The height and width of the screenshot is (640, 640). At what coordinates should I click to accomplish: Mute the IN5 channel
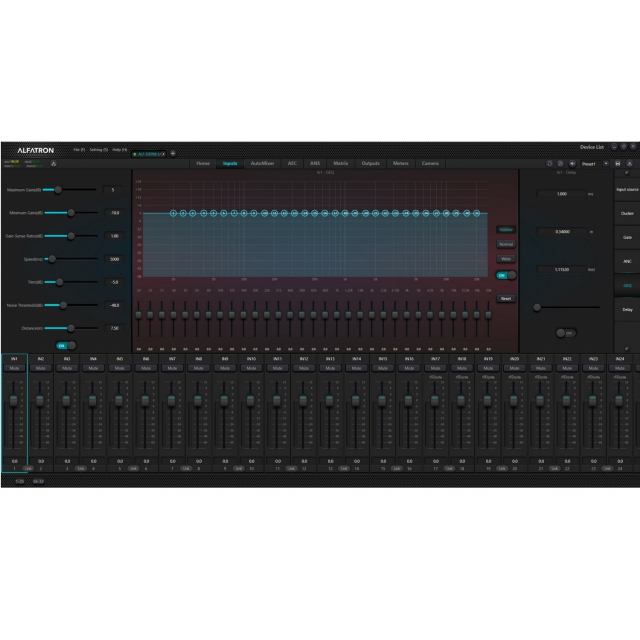(x=119, y=368)
